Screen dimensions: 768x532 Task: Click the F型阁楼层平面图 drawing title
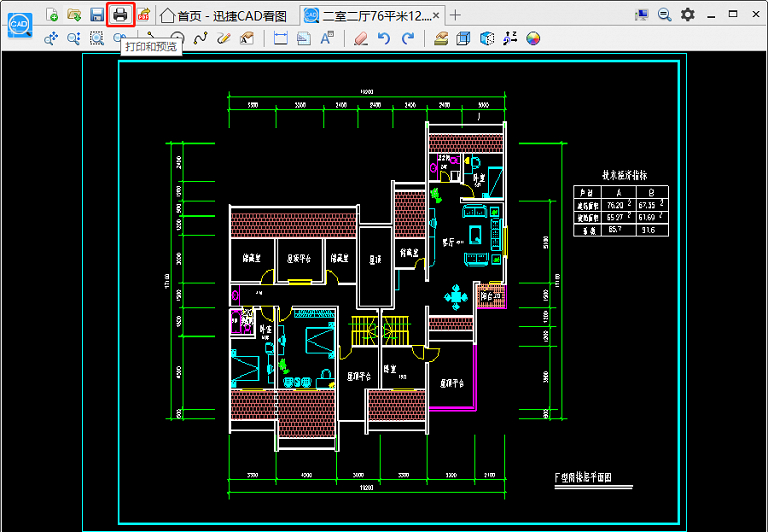(583, 477)
